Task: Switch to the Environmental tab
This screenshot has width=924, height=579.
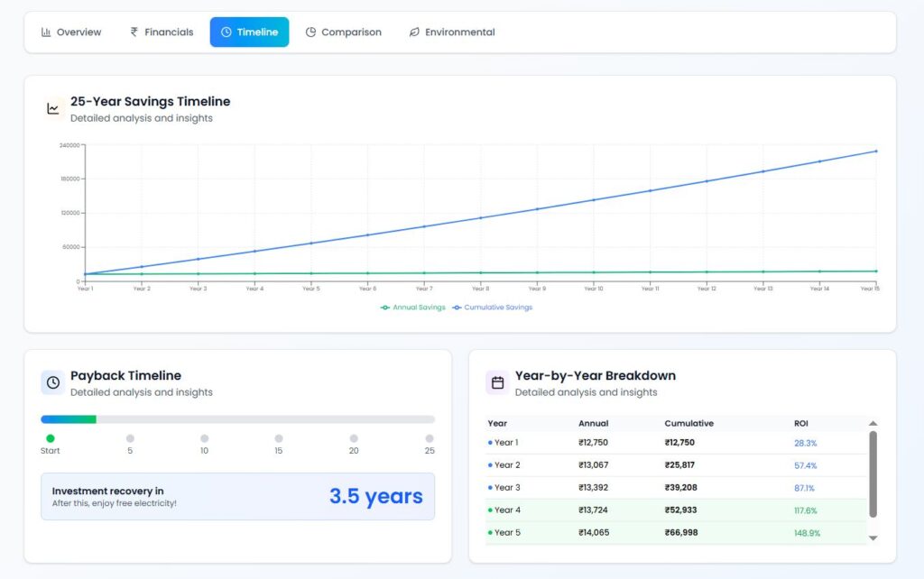Action: click(x=451, y=32)
